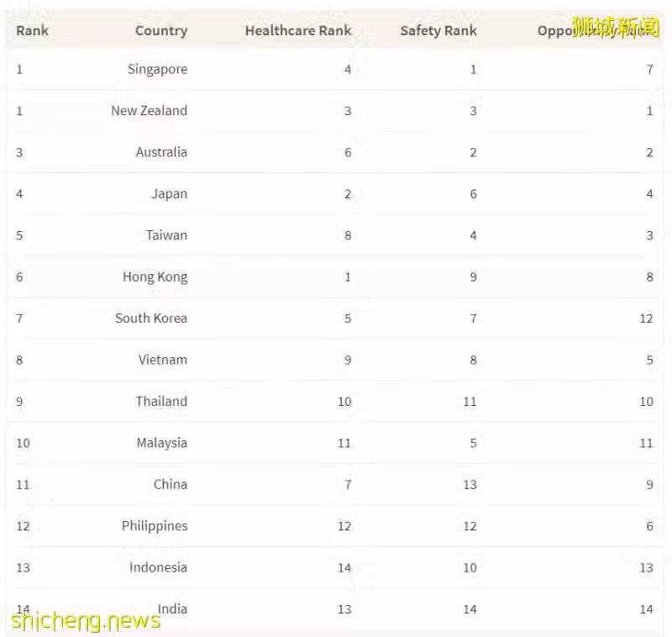Click the Safety Rank column header

click(438, 30)
